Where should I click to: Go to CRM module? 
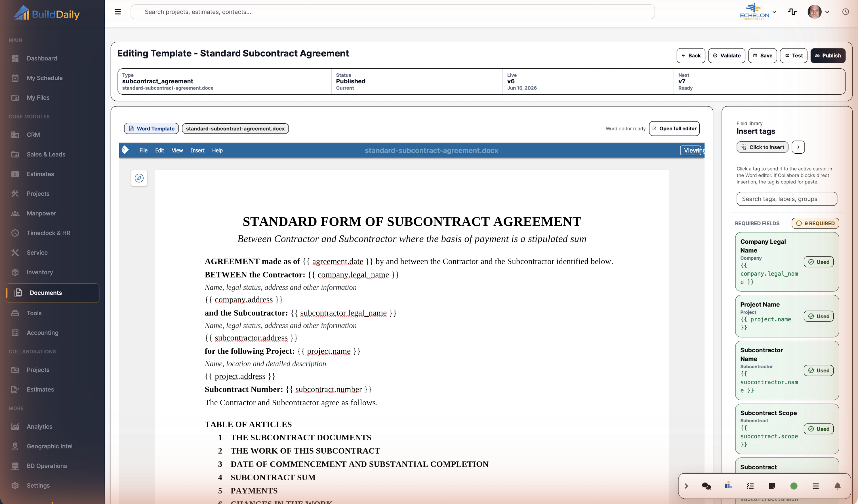pyautogui.click(x=52, y=135)
